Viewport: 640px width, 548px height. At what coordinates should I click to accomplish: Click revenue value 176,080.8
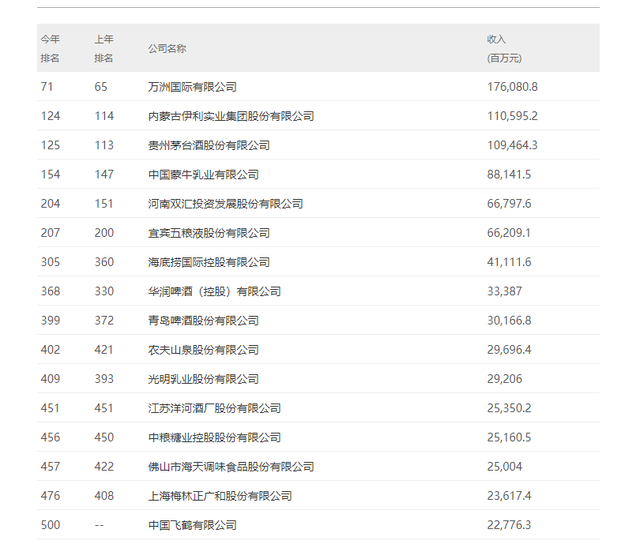[512, 87]
